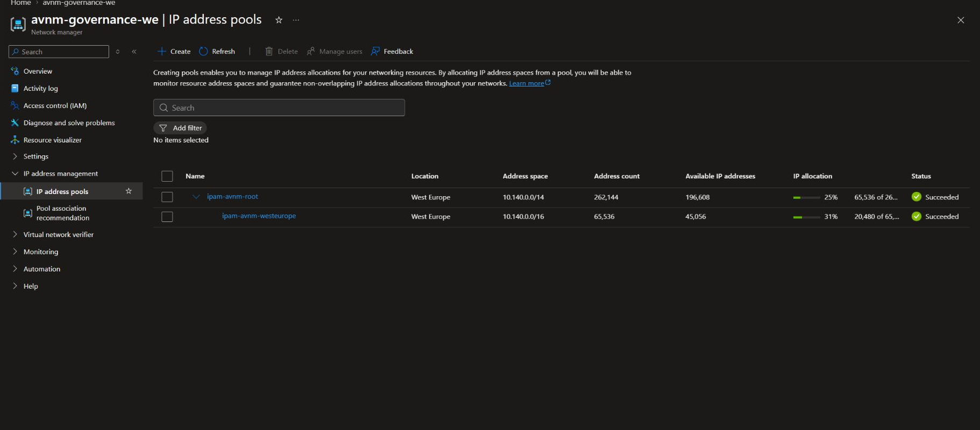Click the sidebar Search field
Image resolution: width=980 pixels, height=430 pixels.
(59, 52)
